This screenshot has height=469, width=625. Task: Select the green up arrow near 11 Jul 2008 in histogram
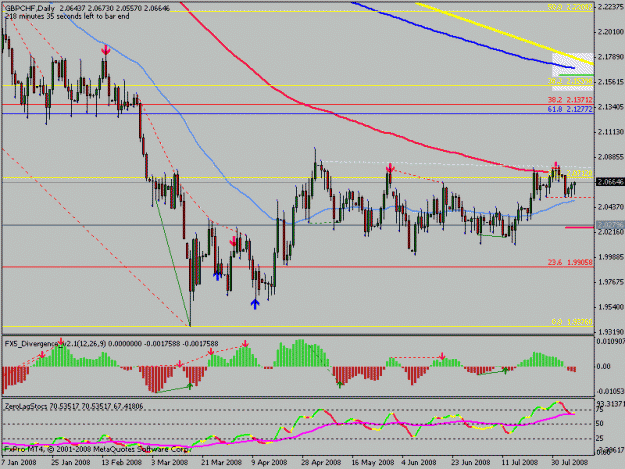pos(505,370)
